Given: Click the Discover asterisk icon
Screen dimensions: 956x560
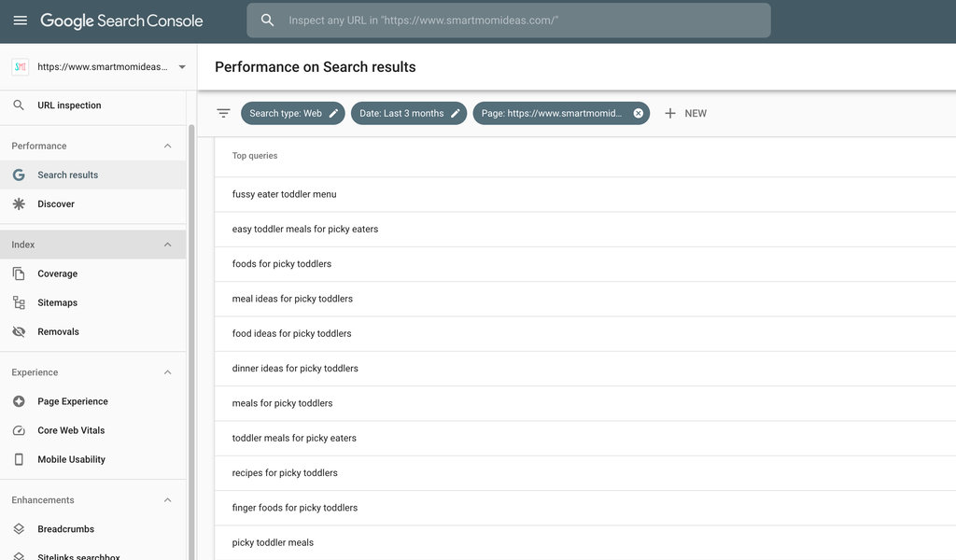Looking at the screenshot, I should tap(19, 203).
